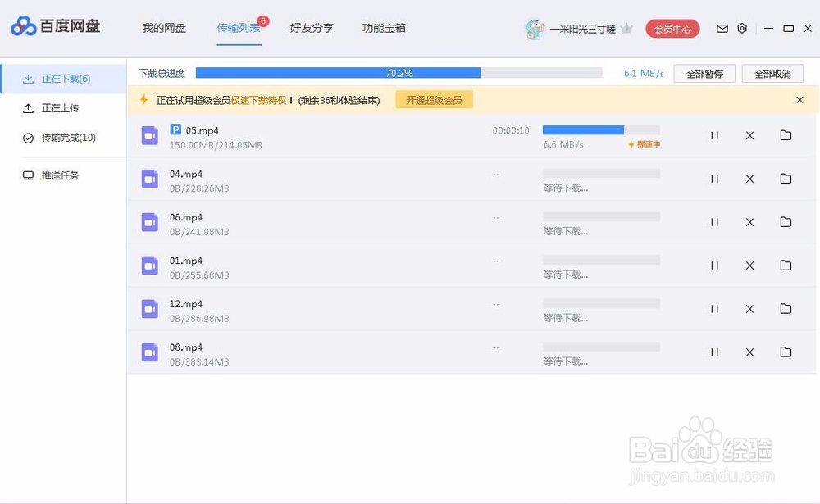The image size is (820, 504).
Task: Open folder for 08.mp4
Action: coord(786,352)
